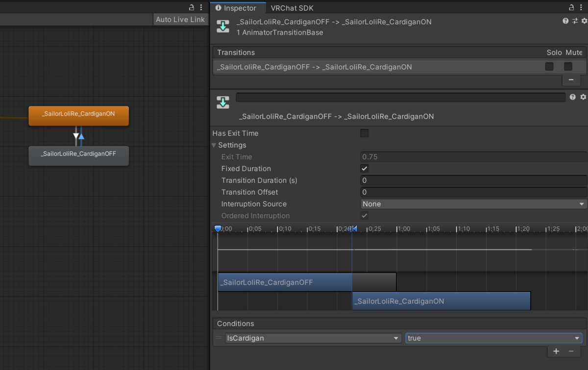Enable Has Exit Time checkbox

click(365, 133)
